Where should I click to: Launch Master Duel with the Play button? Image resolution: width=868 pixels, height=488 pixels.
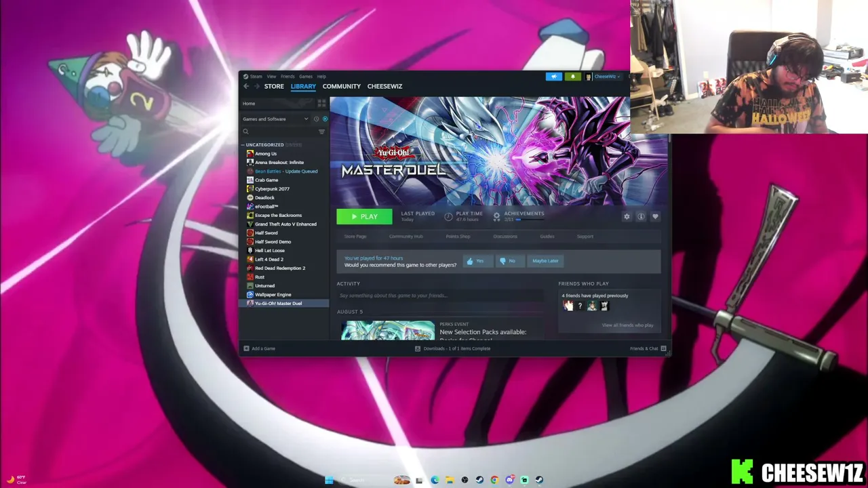364,217
